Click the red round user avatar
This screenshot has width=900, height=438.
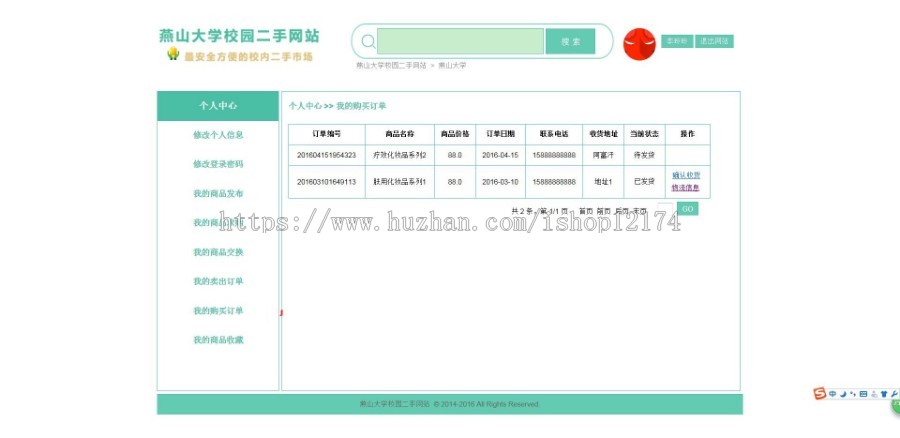pyautogui.click(x=639, y=44)
